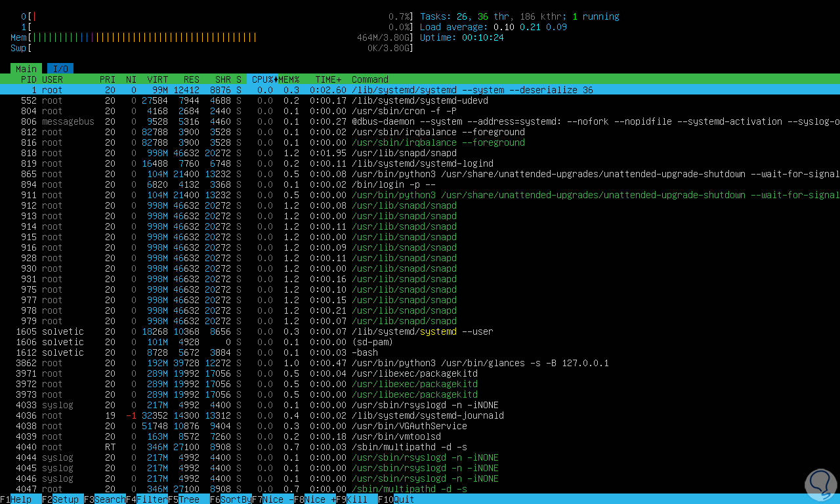Screen dimensions: 840x504
Task: Click the Tasks summary line
Action: tap(520, 16)
